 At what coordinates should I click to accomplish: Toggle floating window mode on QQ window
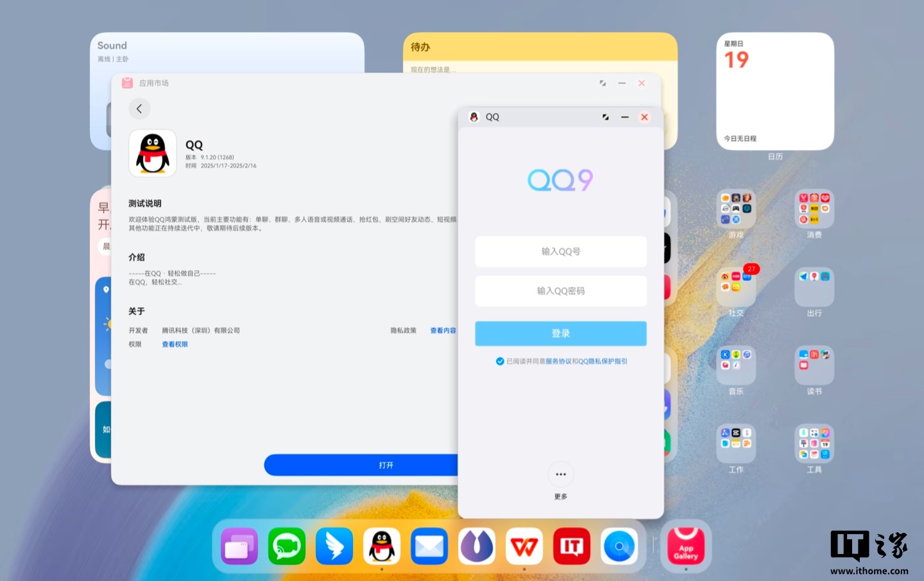pos(606,117)
